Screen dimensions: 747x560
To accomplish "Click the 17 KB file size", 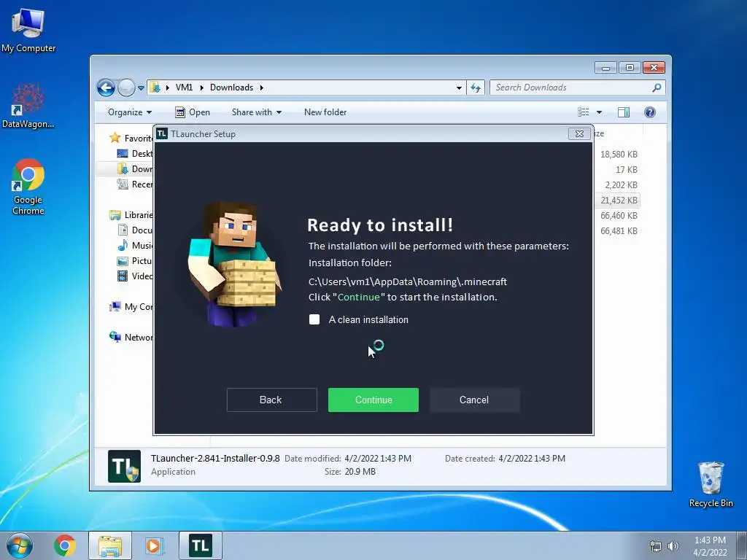I will click(626, 169).
